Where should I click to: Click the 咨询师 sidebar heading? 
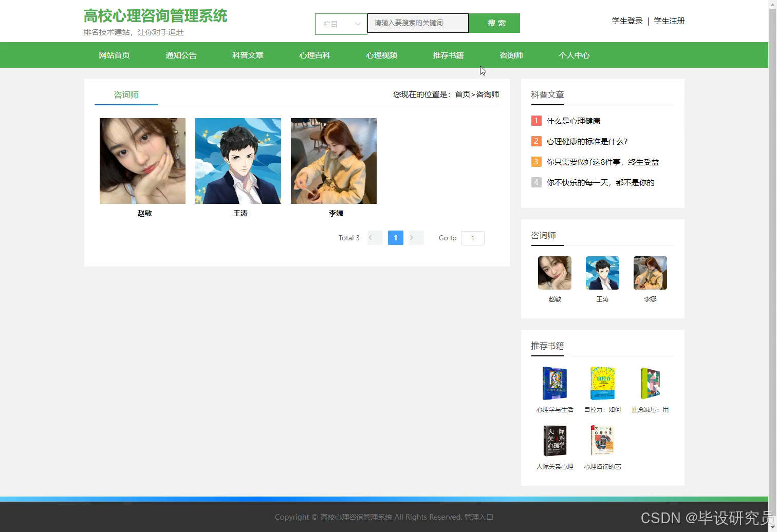(x=543, y=236)
